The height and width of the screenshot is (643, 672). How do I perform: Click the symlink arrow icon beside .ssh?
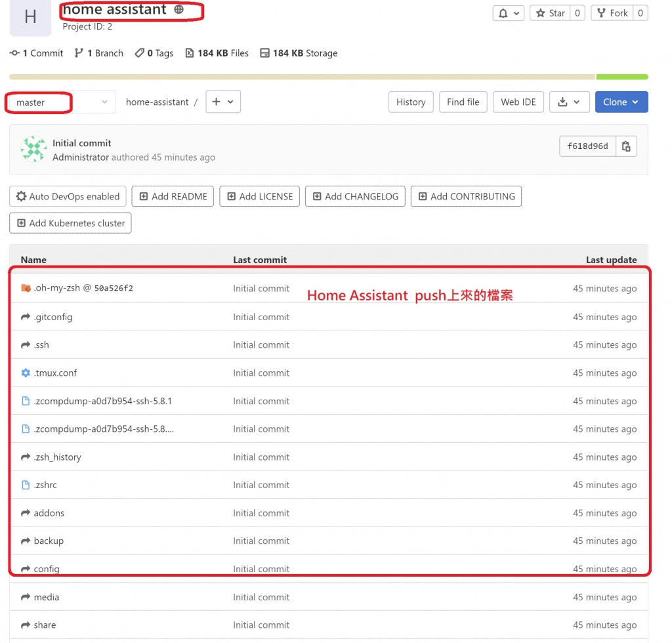(x=26, y=345)
